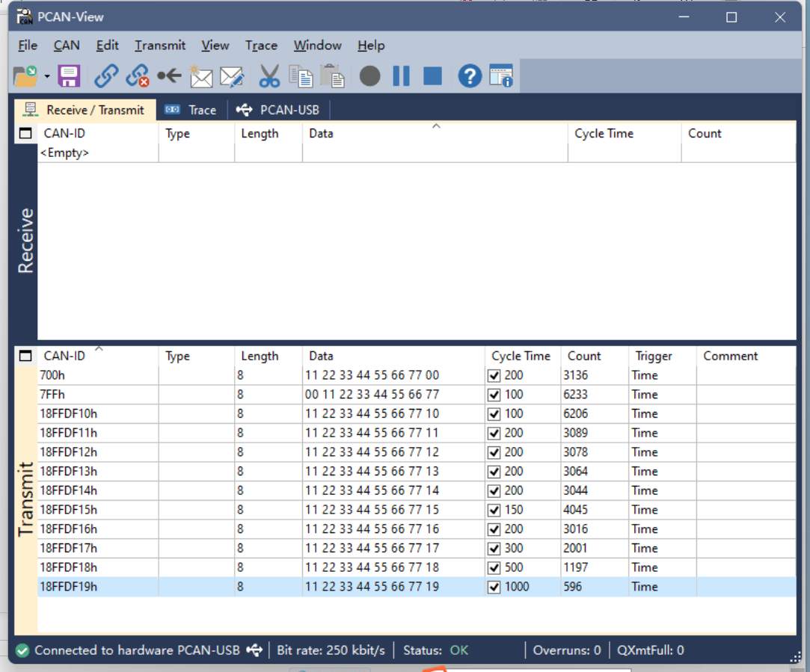Click the Connect chain link icon
810x672 pixels.
tap(106, 76)
